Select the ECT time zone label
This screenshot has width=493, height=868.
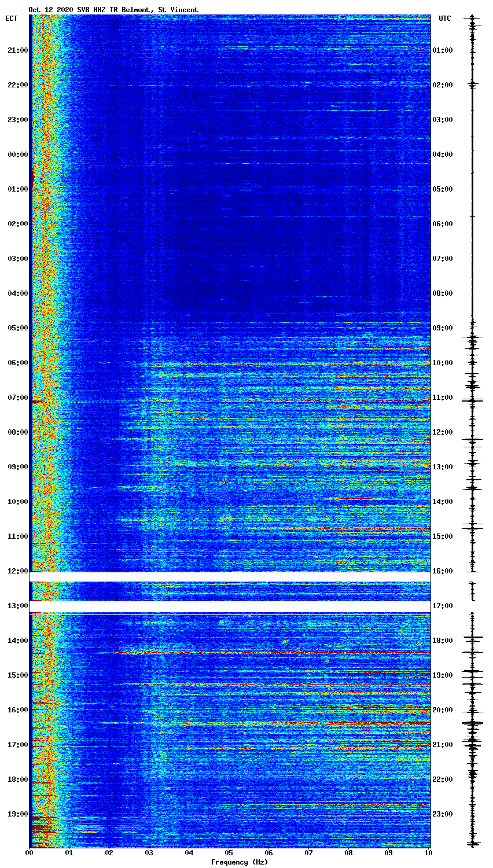[12, 19]
